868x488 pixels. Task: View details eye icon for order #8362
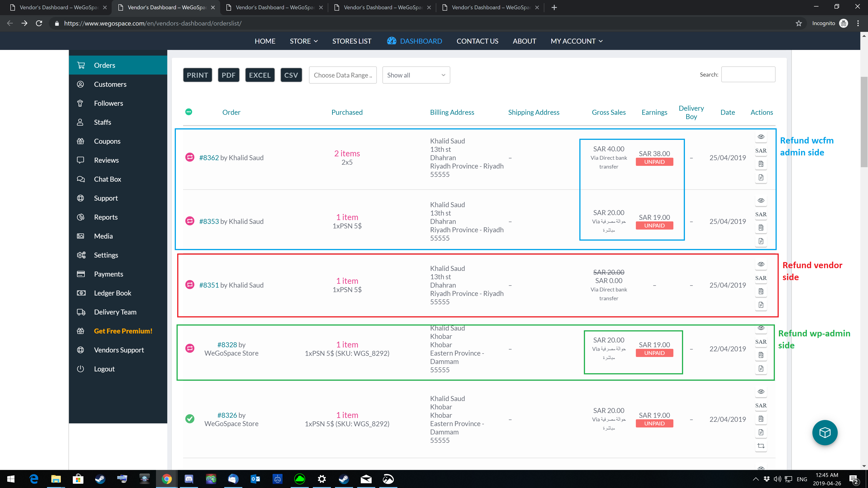coord(761,137)
